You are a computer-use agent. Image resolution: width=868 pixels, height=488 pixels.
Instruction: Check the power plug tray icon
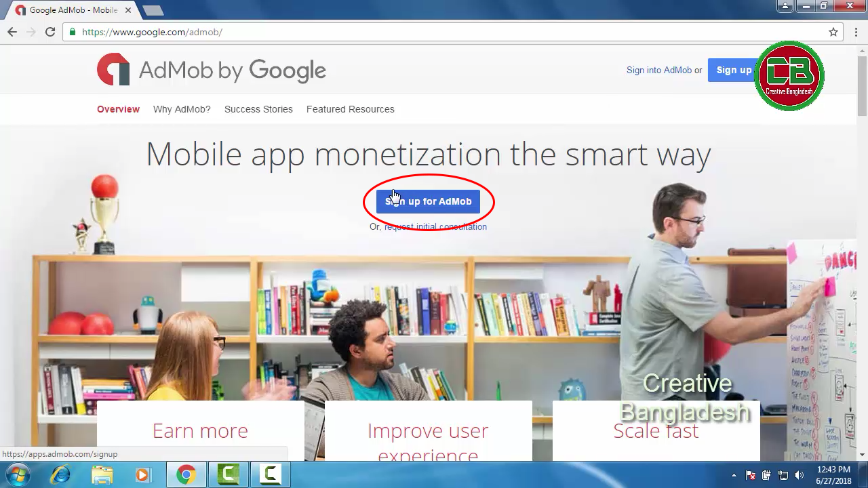tap(767, 475)
